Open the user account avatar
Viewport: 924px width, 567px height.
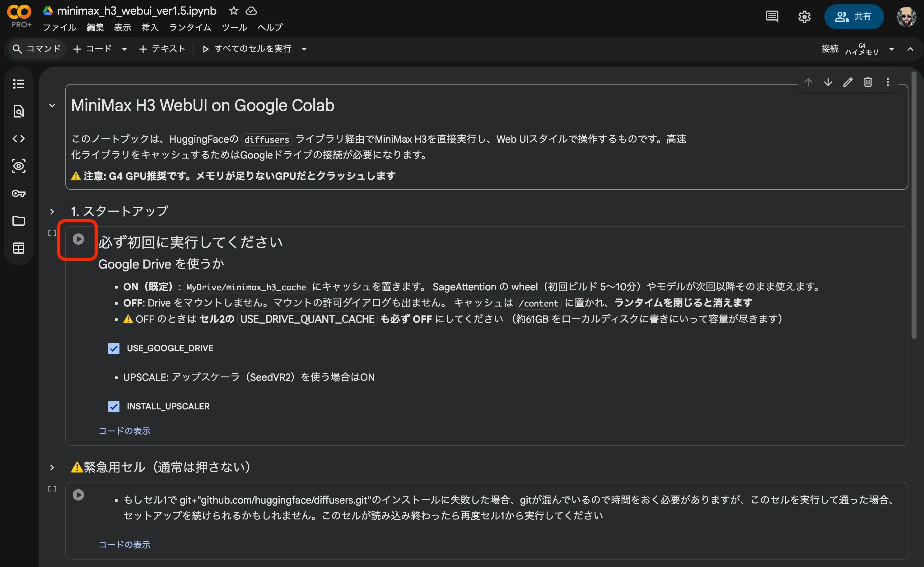[x=906, y=16]
